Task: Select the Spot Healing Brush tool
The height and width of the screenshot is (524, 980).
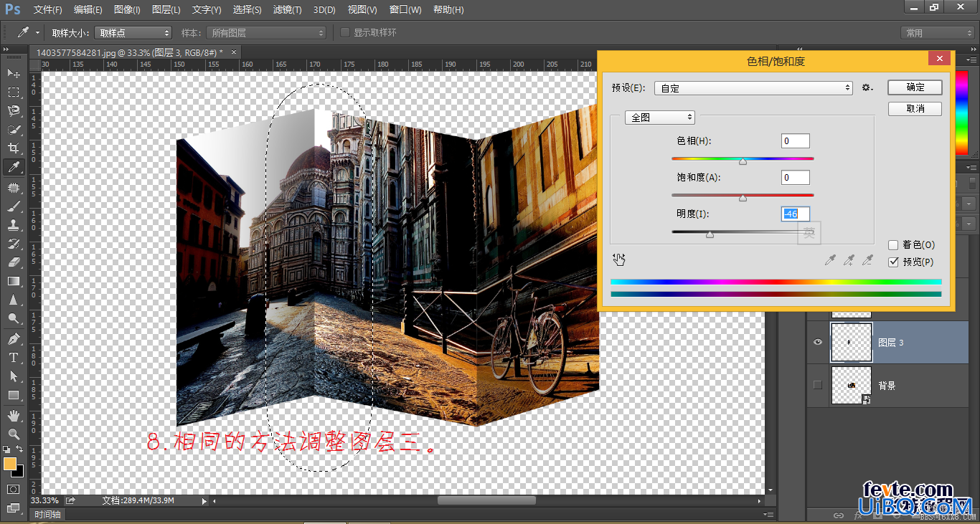Action: [13, 187]
